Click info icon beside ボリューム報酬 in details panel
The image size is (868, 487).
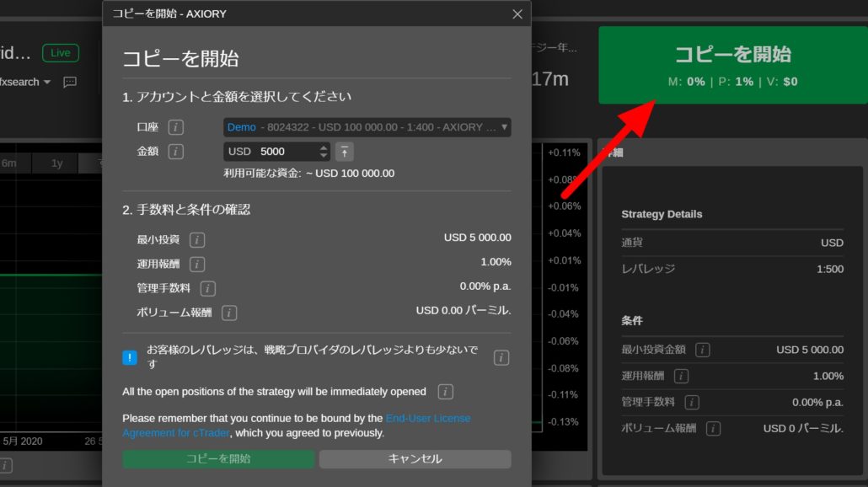tap(713, 428)
